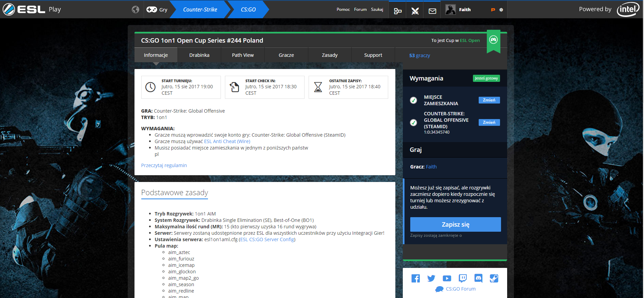Click the check-in clipboard icon

(x=234, y=87)
